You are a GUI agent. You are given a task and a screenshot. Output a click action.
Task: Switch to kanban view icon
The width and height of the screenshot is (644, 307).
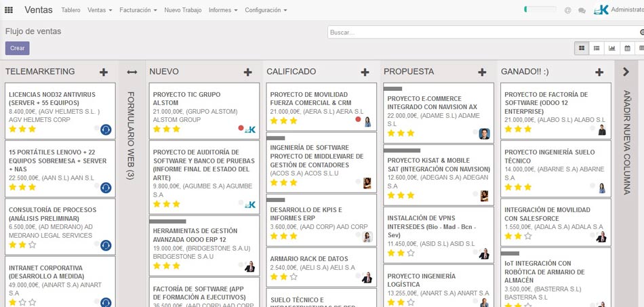[582, 48]
